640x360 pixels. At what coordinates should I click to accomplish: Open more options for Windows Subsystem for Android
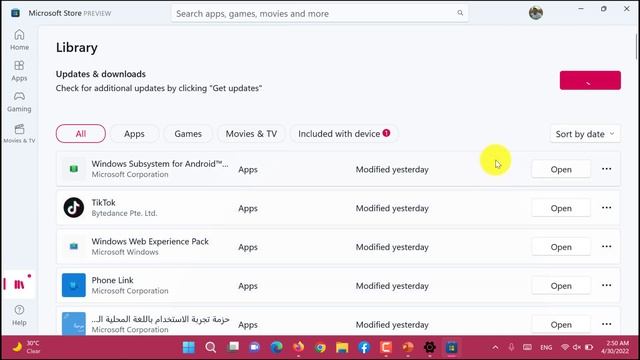[606, 169]
